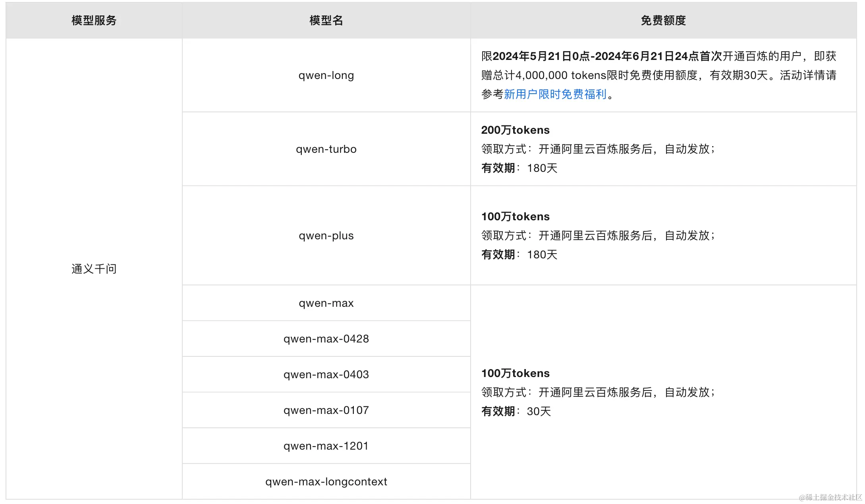Click the 模型名 column header

(x=326, y=21)
